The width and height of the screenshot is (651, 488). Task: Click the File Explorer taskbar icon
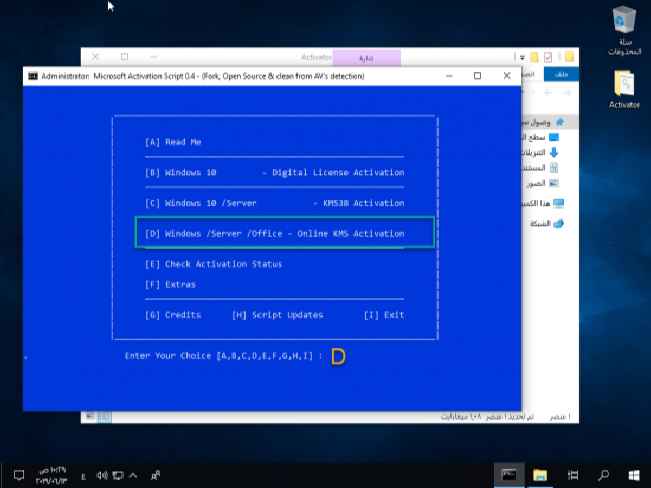(x=540, y=473)
